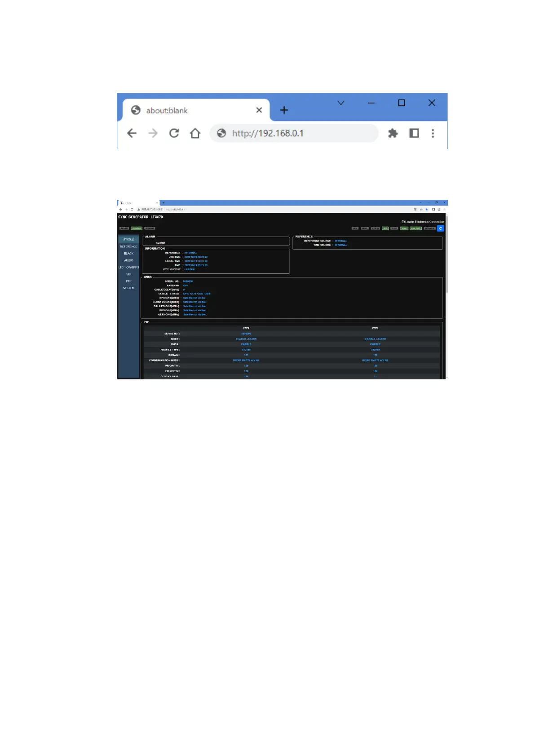The image size is (535, 756).
Task: Open the LTC · CW/1PPS sidebar menu
Action: [x=128, y=267]
